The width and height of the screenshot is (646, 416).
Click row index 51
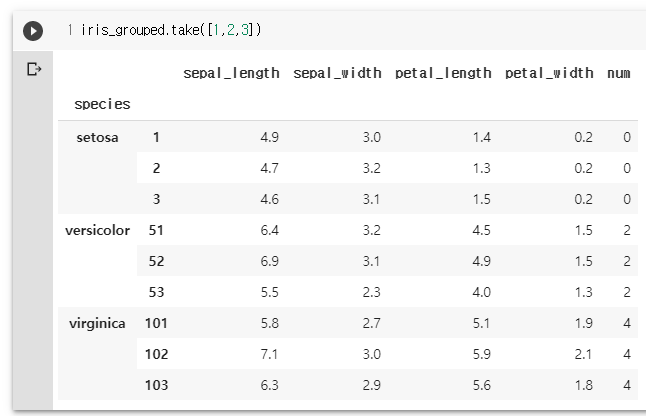156,230
